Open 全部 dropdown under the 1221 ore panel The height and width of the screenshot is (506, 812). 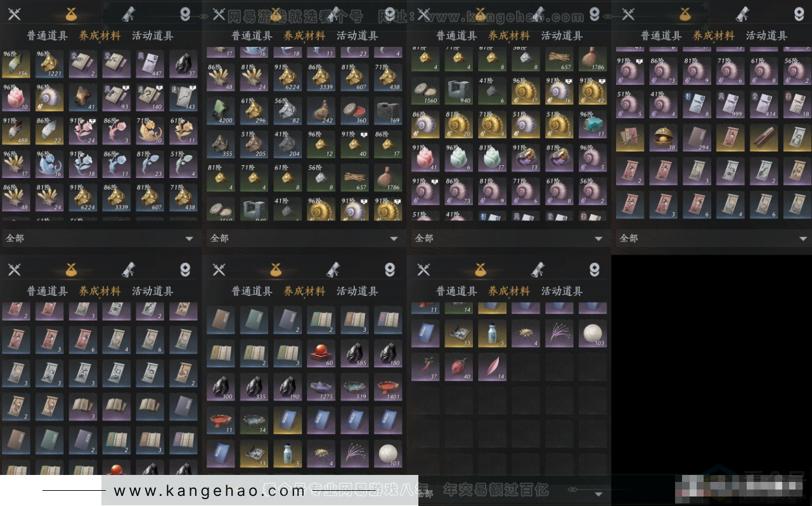coord(101,238)
